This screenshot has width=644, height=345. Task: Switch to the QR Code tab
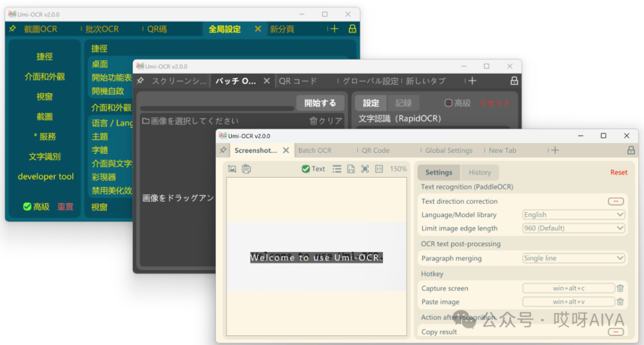tap(376, 150)
